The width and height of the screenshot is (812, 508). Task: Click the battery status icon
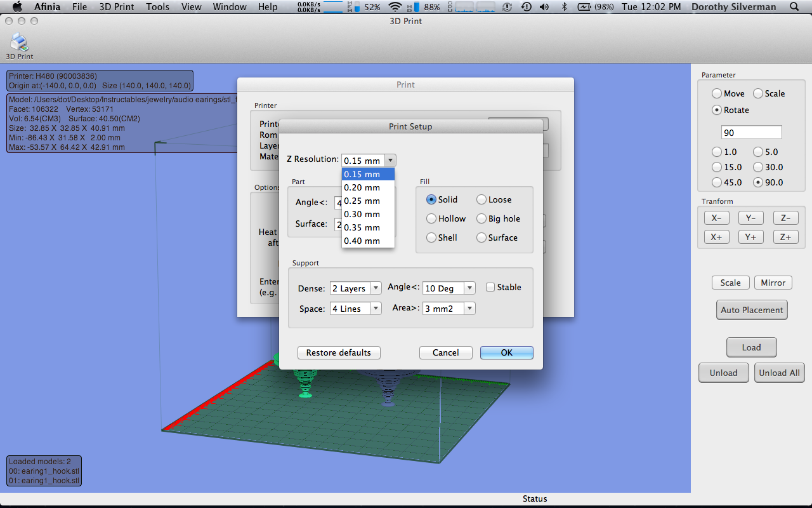tap(584, 7)
